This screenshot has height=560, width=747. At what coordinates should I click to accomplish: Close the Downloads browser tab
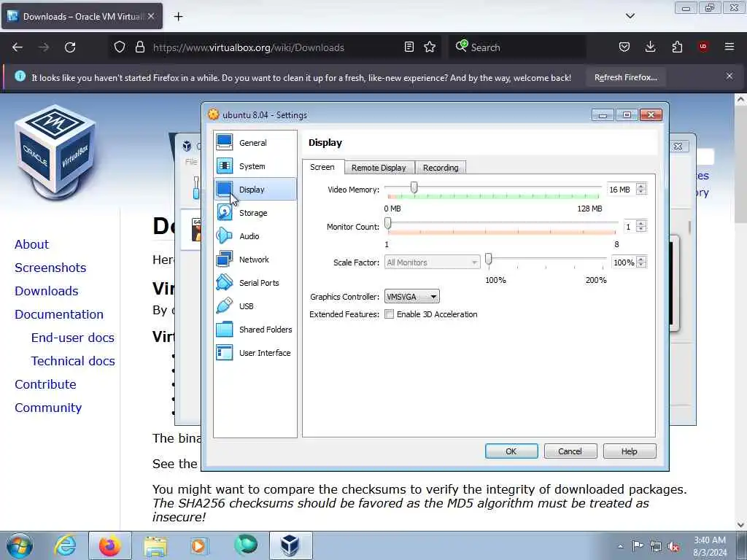click(x=151, y=16)
